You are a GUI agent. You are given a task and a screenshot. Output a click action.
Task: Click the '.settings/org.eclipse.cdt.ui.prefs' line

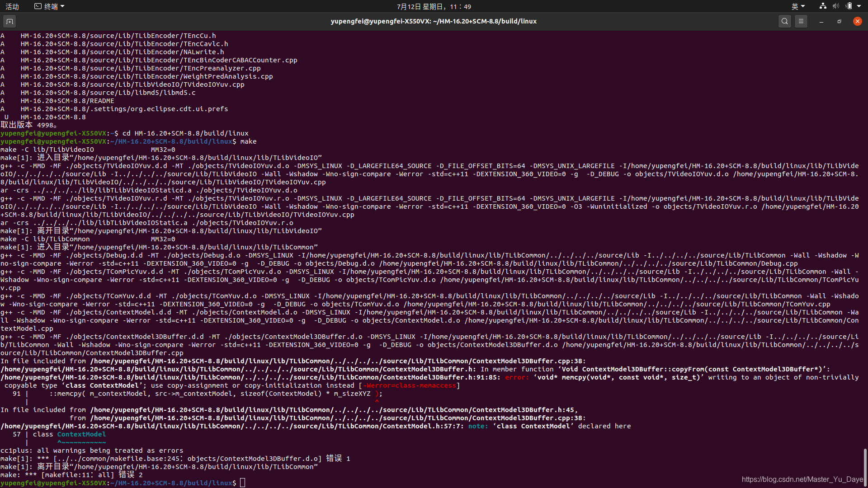(x=114, y=109)
